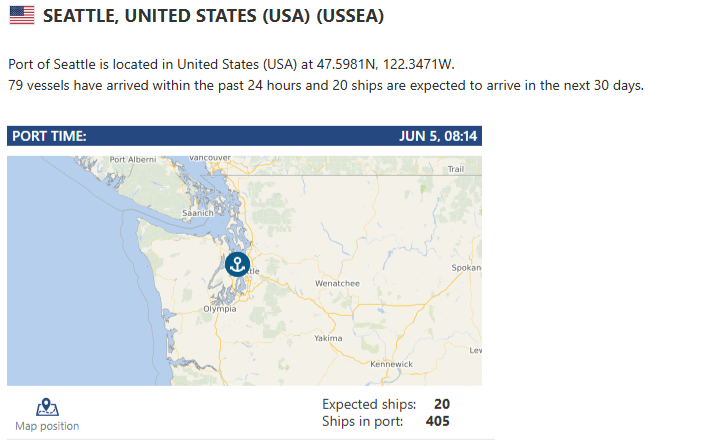Click the Port Time header bar
Image resolution: width=716 pixels, height=442 pixels.
[x=244, y=136]
